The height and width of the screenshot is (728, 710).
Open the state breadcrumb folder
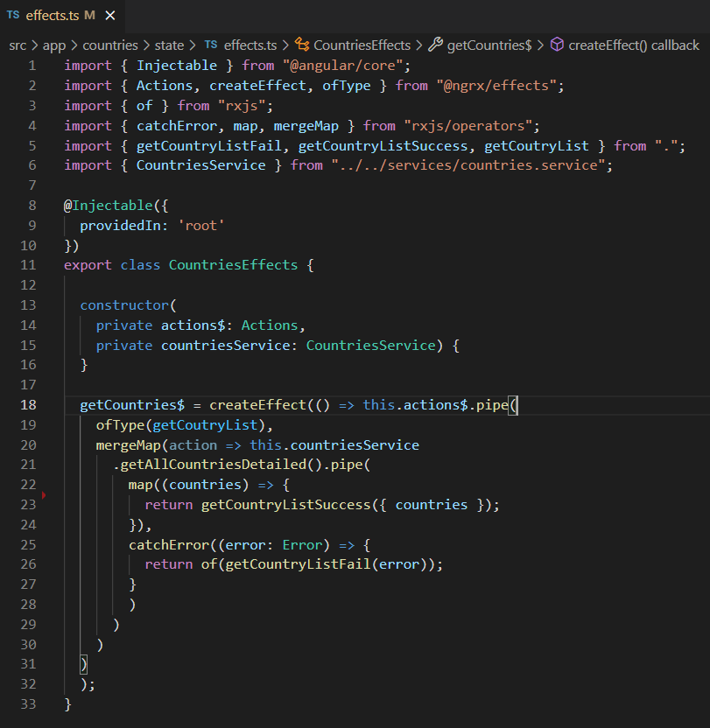pos(170,45)
